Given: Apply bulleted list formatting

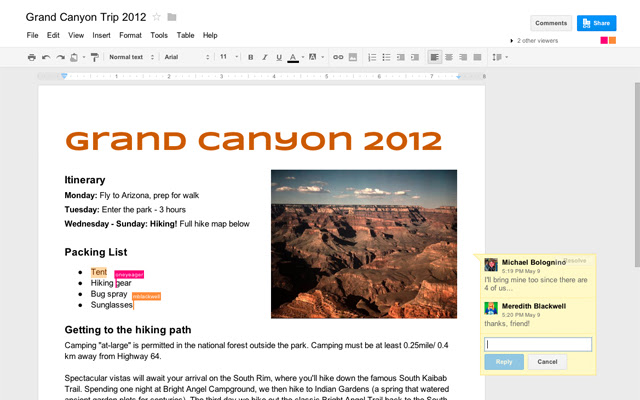Looking at the screenshot, I should 386,57.
